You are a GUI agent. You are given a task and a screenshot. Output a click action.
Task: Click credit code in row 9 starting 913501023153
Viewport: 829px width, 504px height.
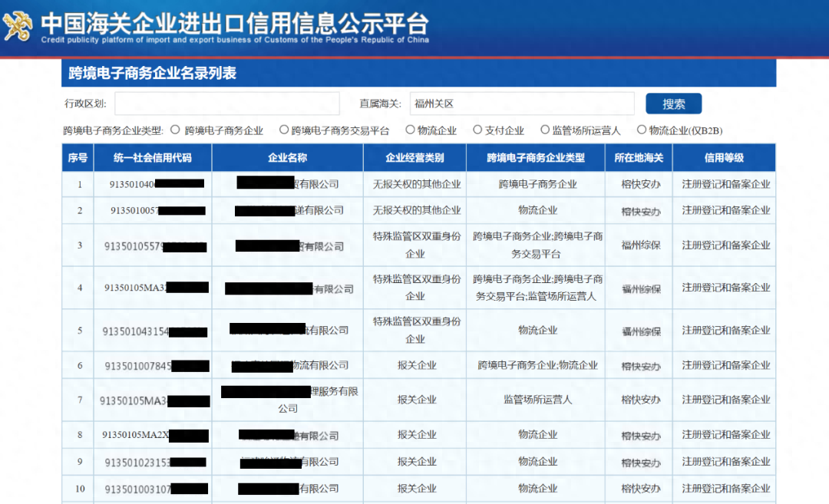click(155, 463)
